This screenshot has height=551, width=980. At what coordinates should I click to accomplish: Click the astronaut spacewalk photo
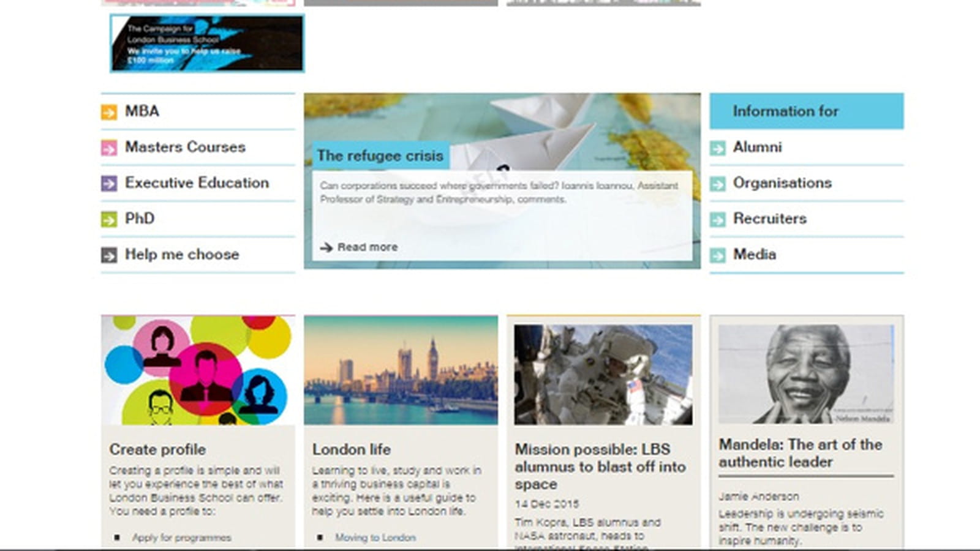click(603, 375)
